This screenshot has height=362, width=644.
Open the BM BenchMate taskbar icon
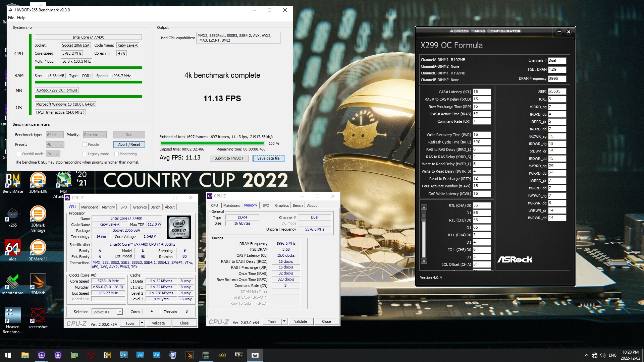coord(107,355)
